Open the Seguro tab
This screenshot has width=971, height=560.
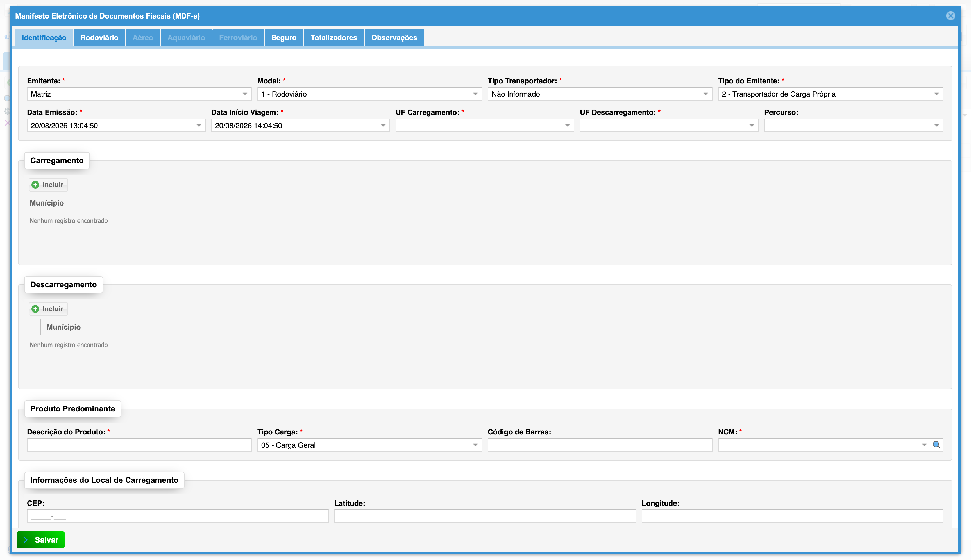(284, 38)
